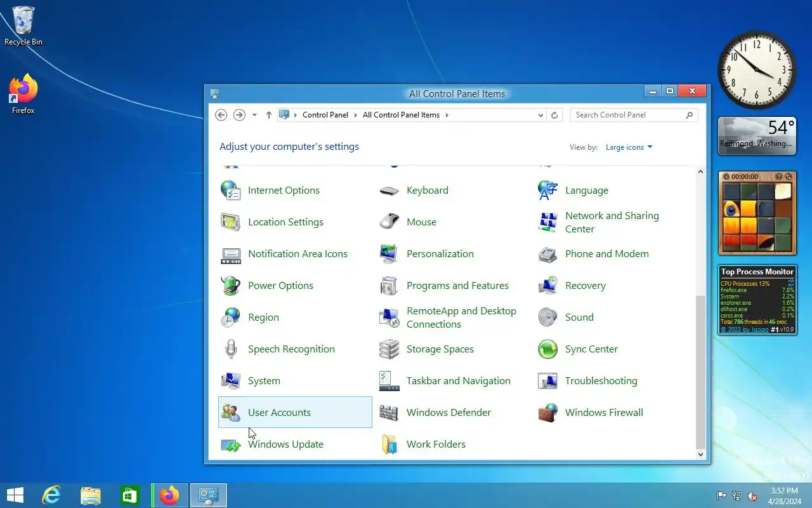Click the Top Process Monitor gadget title

click(x=757, y=272)
